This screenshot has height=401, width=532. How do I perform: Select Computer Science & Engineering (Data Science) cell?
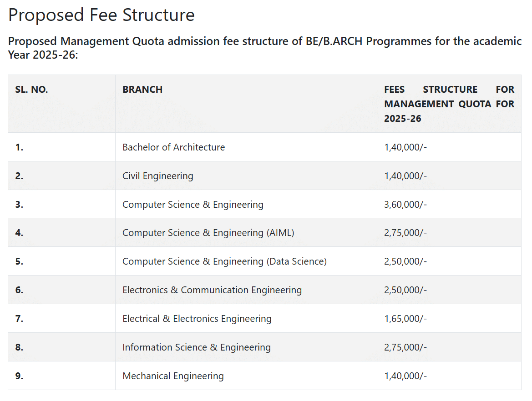click(x=224, y=261)
